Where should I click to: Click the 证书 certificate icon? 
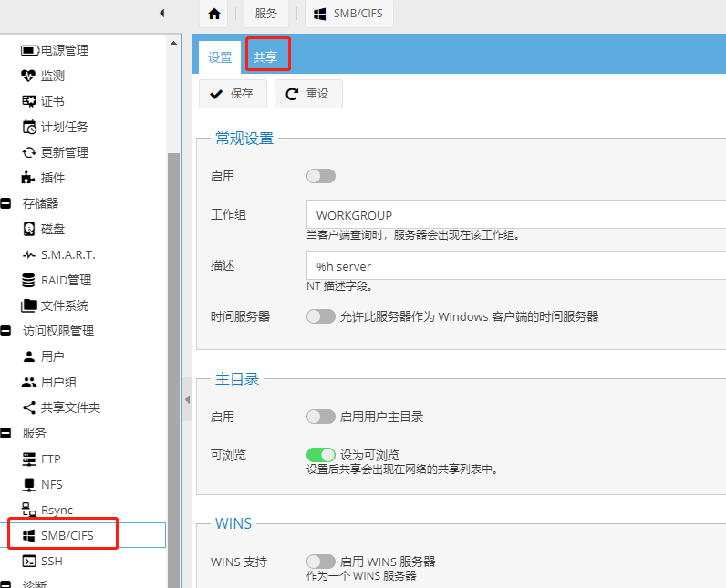28,101
